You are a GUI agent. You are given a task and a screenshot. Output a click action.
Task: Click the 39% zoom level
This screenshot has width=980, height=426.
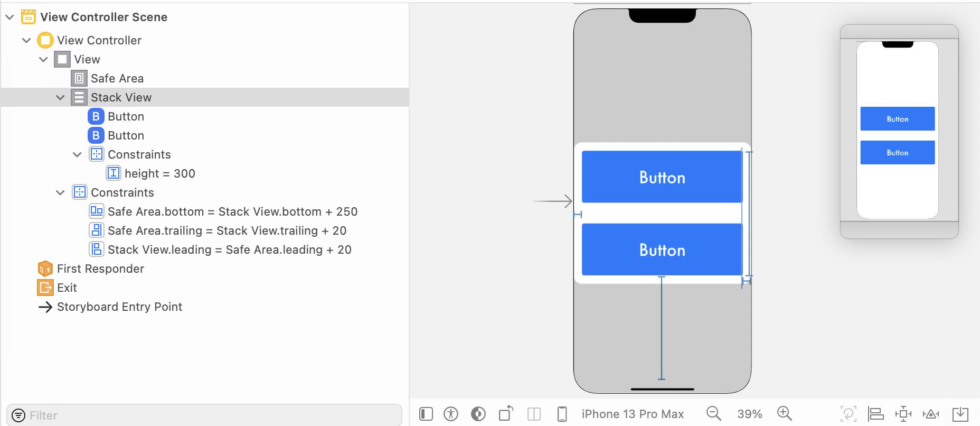(x=750, y=414)
